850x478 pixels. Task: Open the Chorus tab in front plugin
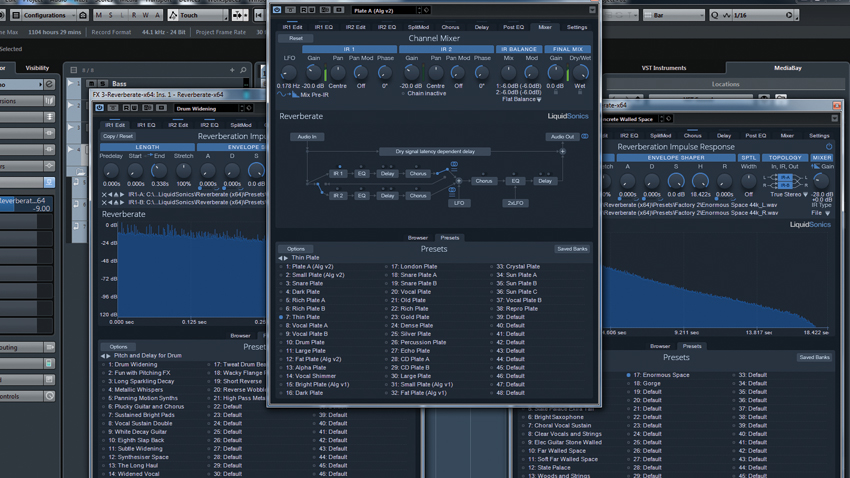[450, 27]
